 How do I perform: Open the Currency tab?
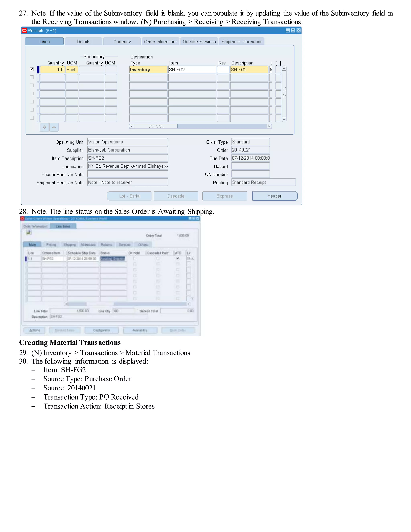pyautogui.click(x=122, y=41)
